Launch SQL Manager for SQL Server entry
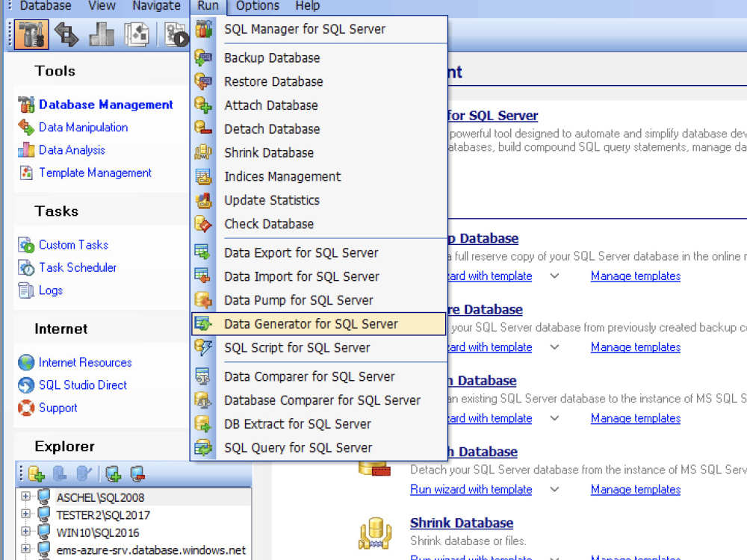This screenshot has height=560, width=747. click(319, 29)
